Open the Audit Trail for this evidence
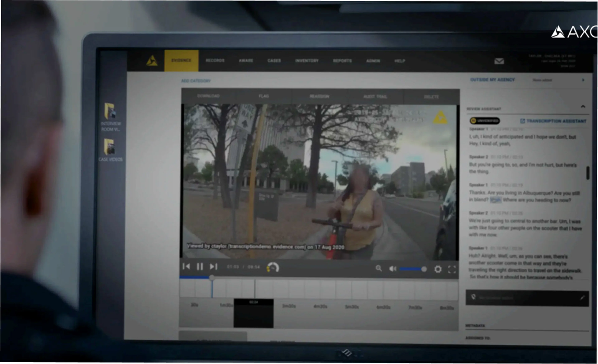 tap(375, 96)
